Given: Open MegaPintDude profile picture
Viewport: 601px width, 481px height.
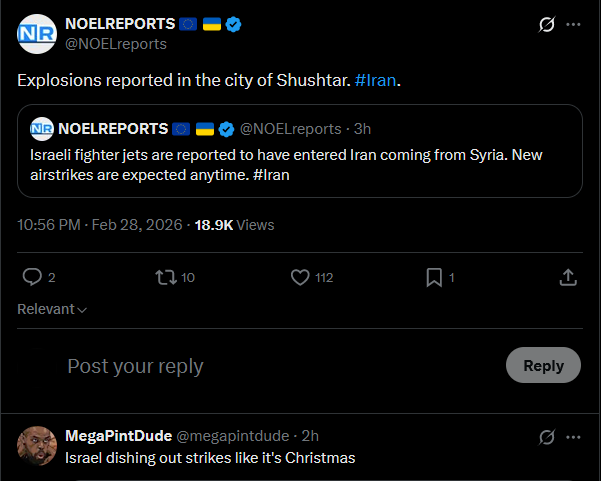Looking at the screenshot, I should coord(37,446).
